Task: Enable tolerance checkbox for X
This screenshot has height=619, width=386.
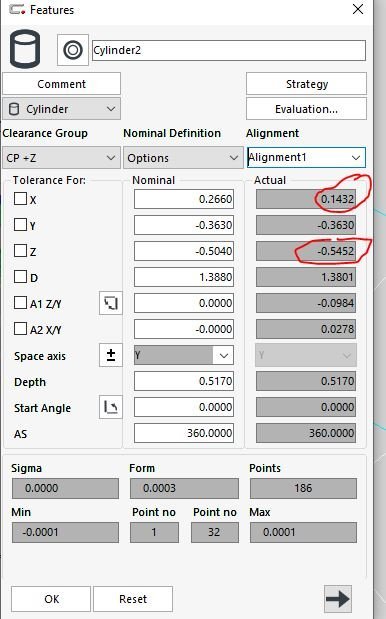Action: [21, 199]
